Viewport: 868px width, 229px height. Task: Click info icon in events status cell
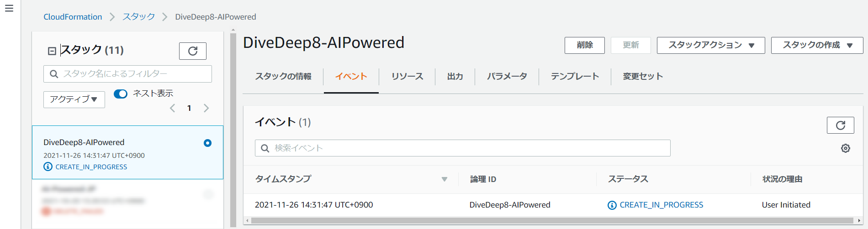612,205
